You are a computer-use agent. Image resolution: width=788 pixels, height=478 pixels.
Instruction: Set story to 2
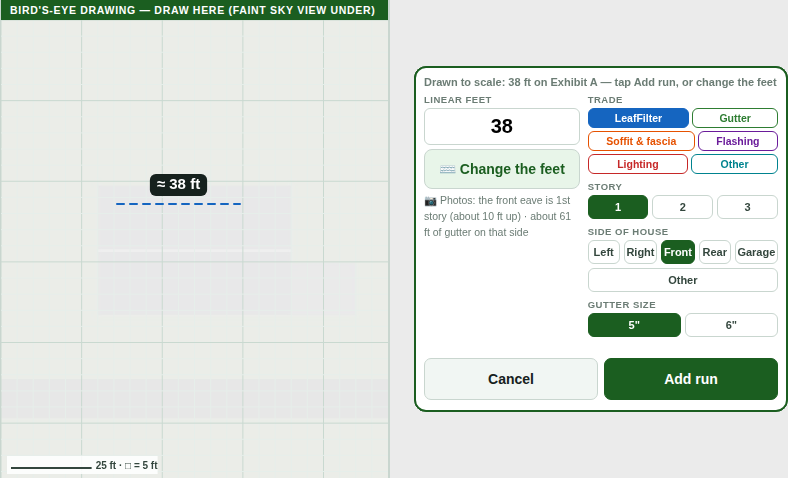(682, 207)
